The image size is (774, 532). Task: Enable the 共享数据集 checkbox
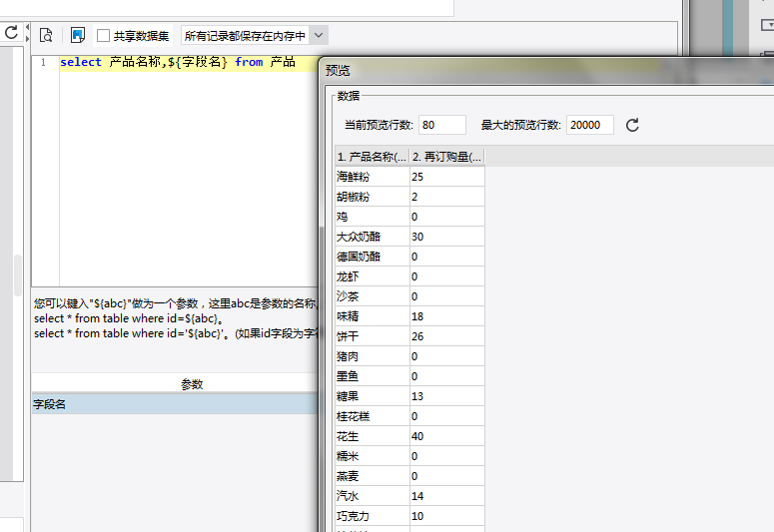[103, 36]
